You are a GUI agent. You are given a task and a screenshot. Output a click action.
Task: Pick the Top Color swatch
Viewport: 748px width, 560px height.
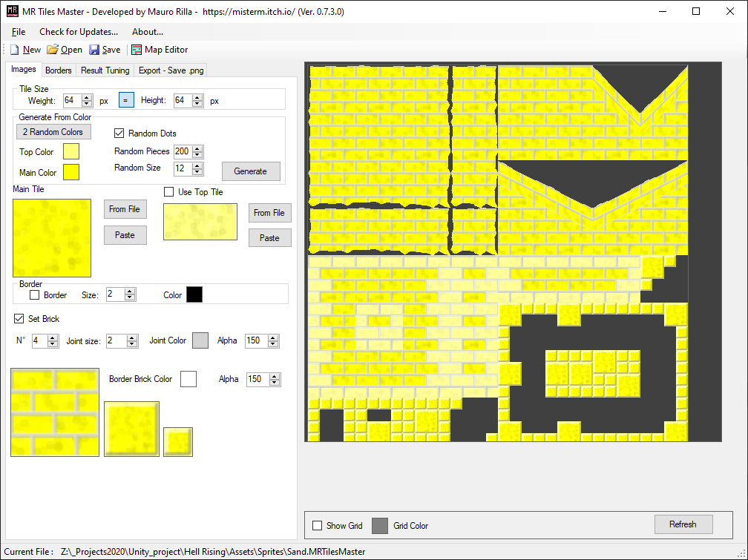(x=71, y=151)
